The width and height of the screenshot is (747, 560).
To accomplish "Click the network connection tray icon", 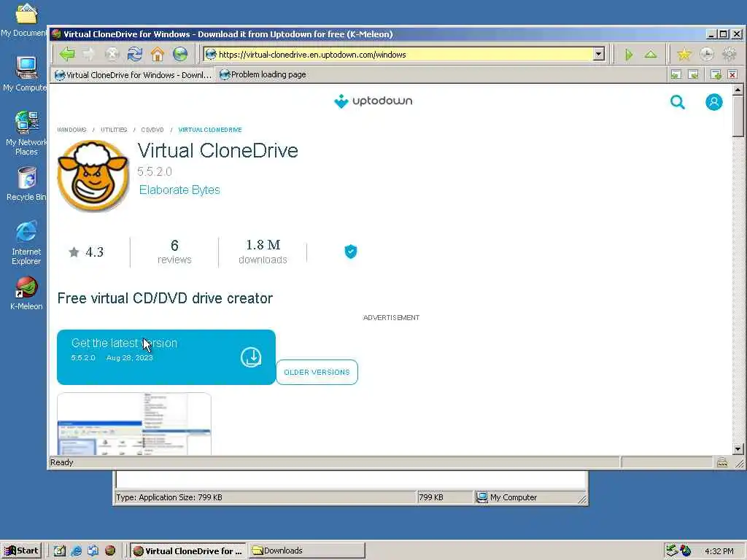I will pos(672,551).
